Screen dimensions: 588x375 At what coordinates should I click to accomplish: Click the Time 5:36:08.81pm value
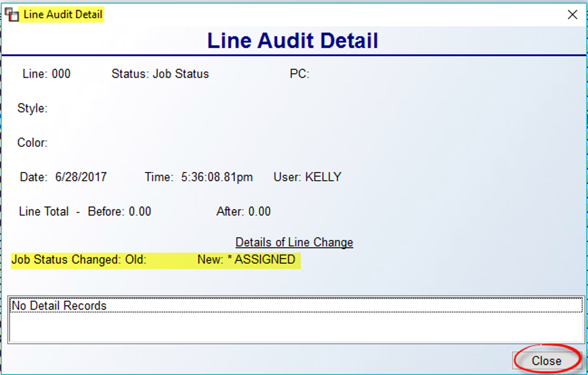tap(216, 177)
